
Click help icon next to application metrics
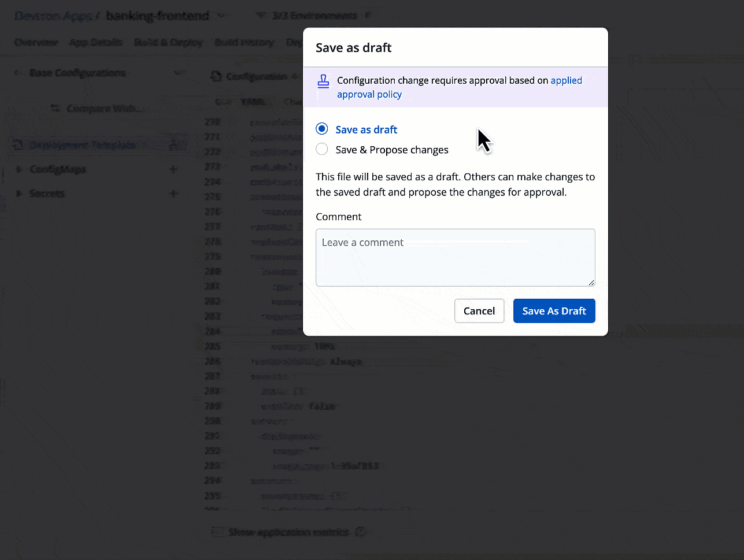361,532
